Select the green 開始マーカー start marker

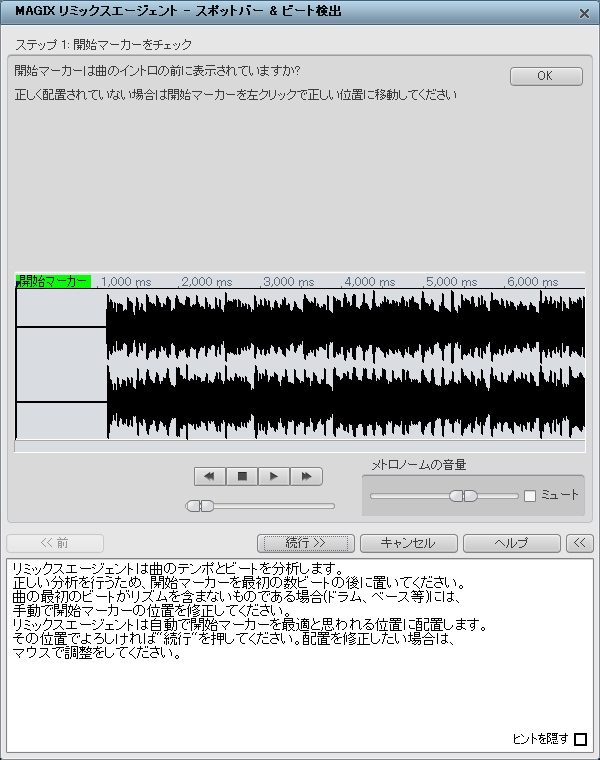click(53, 281)
